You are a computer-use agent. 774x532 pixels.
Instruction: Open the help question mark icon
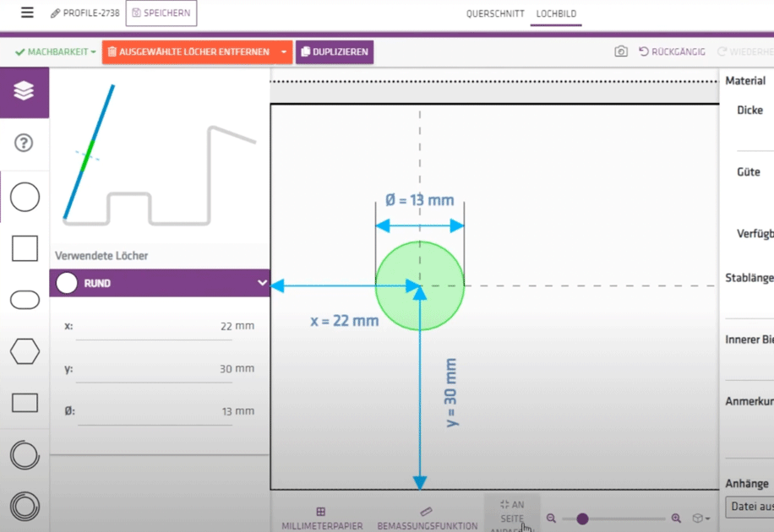pyautogui.click(x=24, y=143)
